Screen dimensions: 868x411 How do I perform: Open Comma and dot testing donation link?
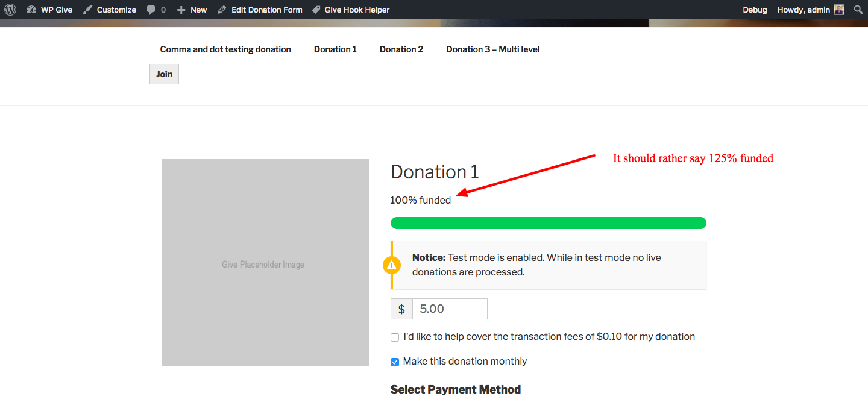click(225, 49)
